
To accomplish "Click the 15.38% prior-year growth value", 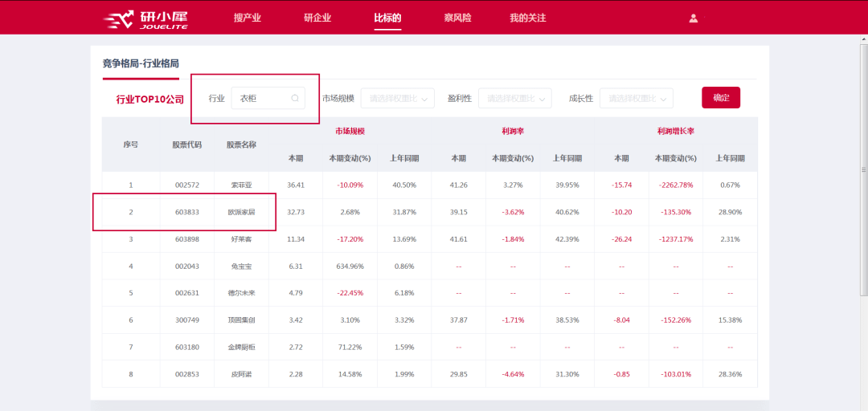I will point(730,320).
